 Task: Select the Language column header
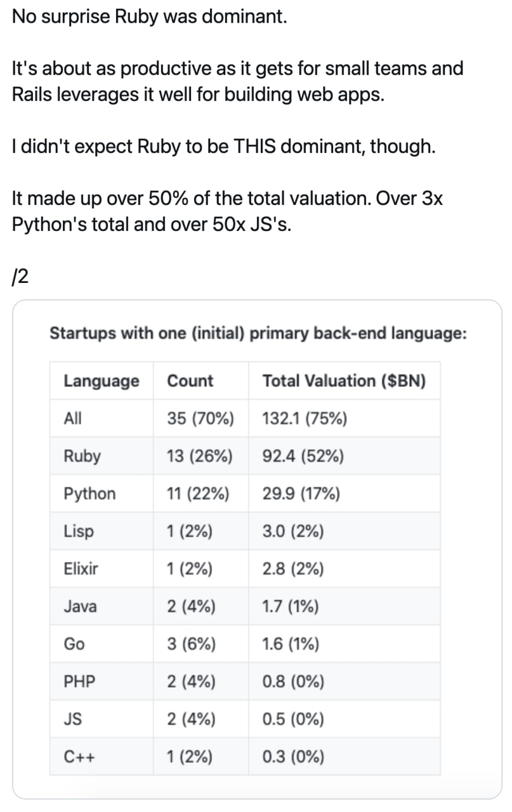[x=102, y=381]
